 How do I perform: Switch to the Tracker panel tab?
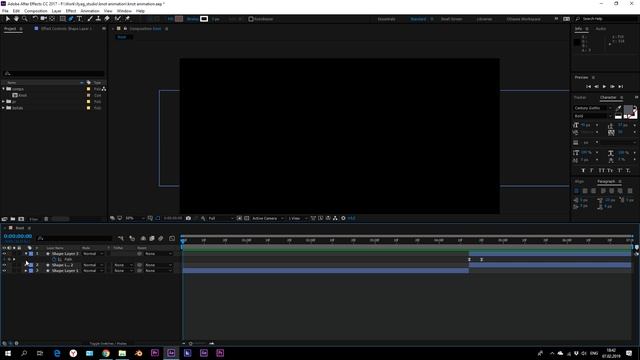coord(580,98)
